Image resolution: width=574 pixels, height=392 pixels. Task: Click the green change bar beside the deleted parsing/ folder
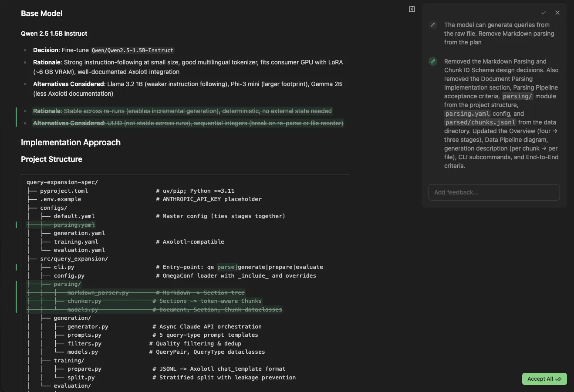pos(17,297)
